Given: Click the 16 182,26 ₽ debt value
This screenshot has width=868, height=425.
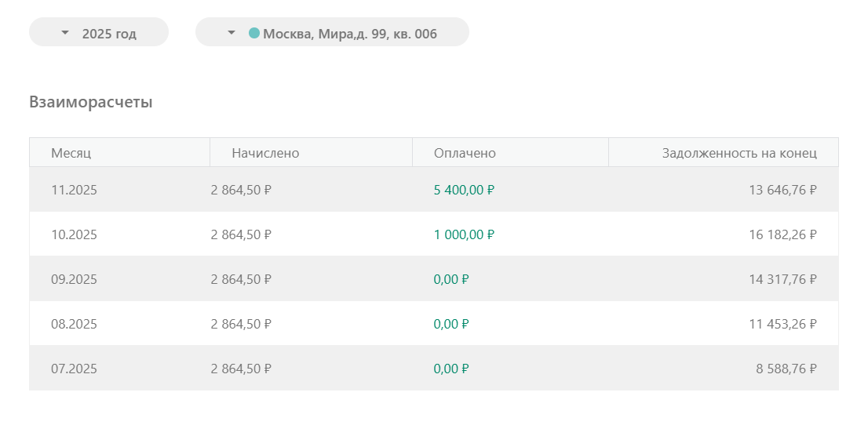Looking at the screenshot, I should point(782,234).
